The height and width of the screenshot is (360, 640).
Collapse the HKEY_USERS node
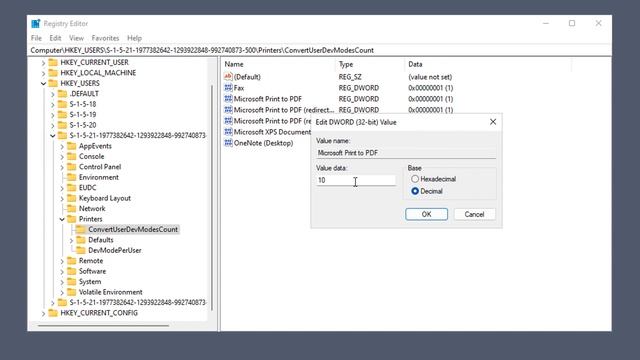43,83
